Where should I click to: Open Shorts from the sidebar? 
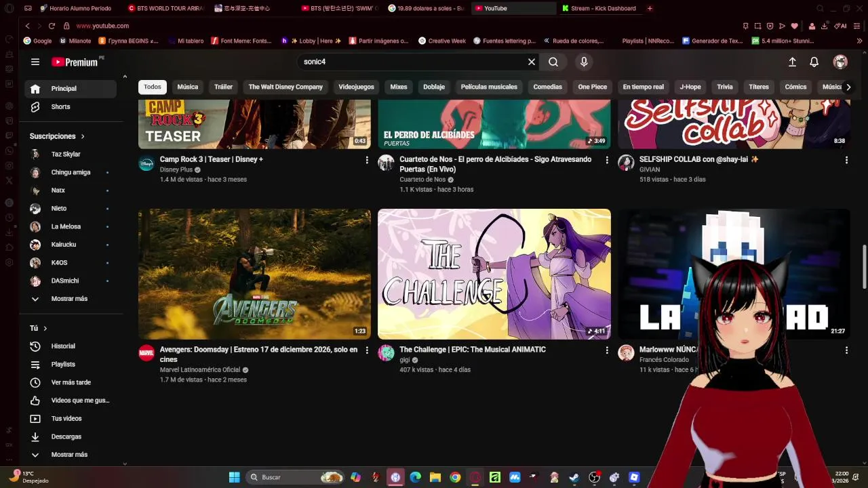71,106
